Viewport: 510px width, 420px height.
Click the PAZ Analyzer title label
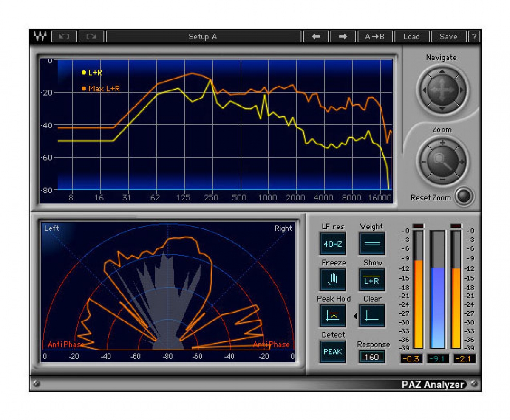coord(433,385)
